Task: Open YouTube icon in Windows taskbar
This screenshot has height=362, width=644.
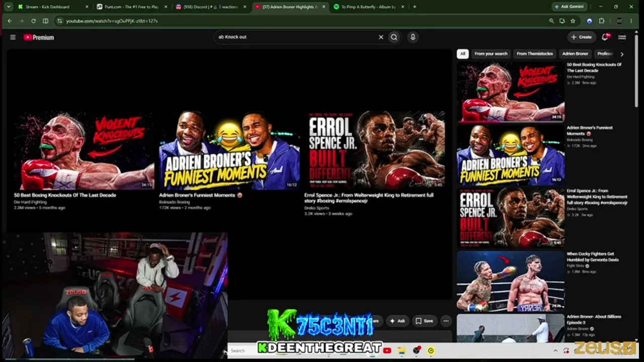Action: [x=387, y=350]
